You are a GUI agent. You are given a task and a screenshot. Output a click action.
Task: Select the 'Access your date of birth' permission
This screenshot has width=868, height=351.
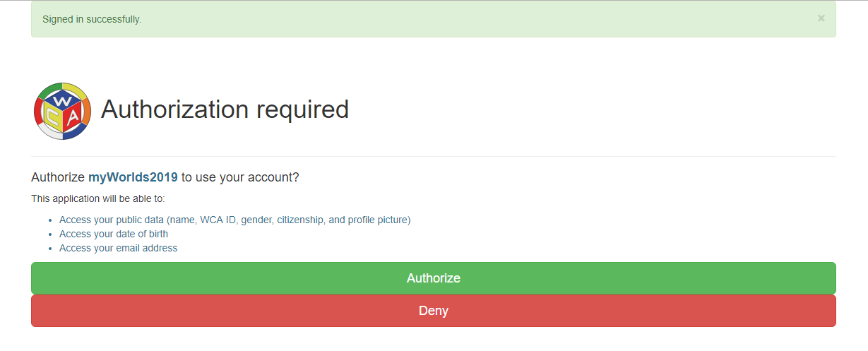coord(114,234)
